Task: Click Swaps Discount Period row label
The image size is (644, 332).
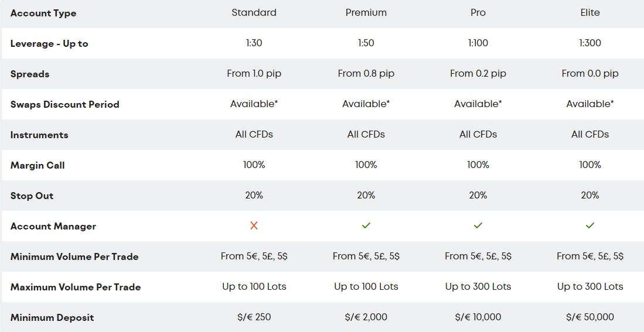Action: point(65,104)
